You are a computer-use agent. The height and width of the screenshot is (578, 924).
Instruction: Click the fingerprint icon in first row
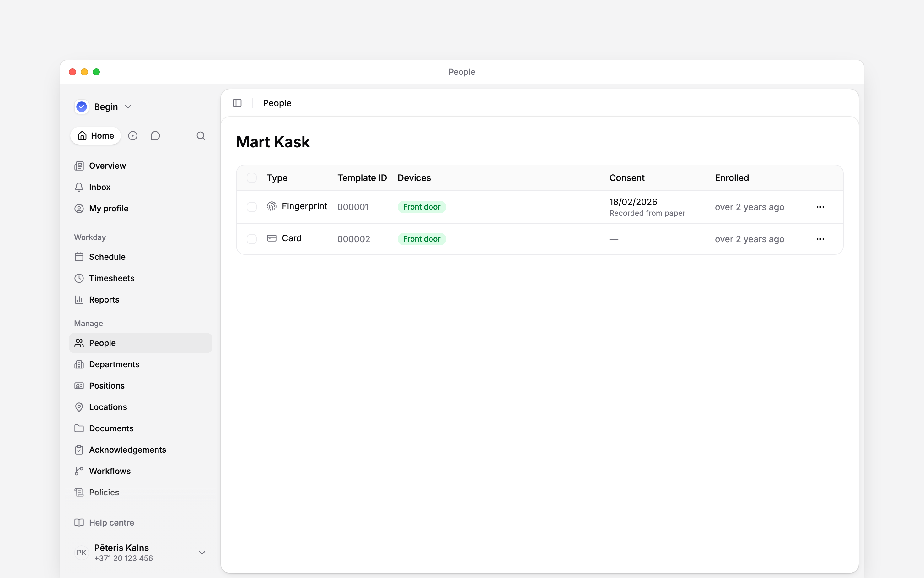(271, 206)
